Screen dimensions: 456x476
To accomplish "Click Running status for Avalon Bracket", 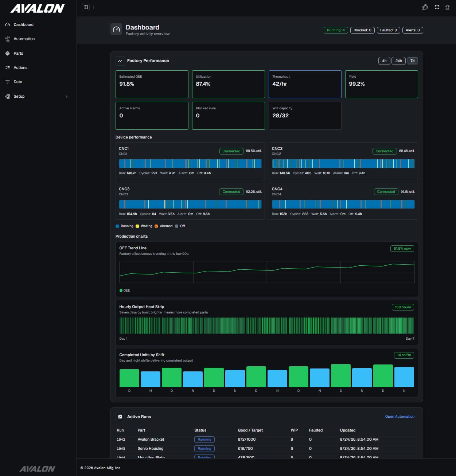I will 204,440.
